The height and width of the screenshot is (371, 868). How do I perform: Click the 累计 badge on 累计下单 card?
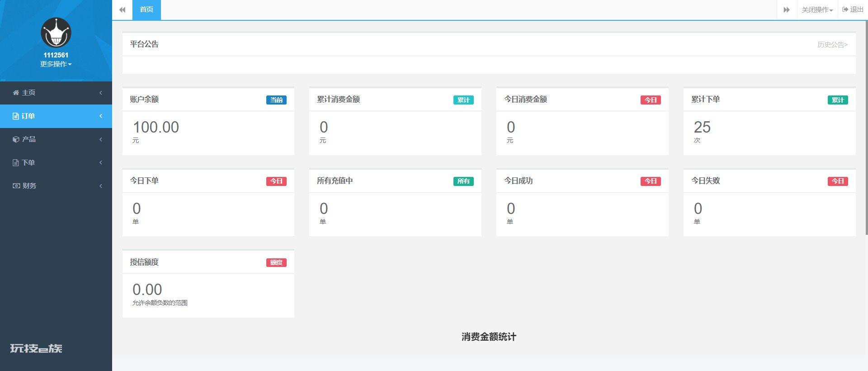tap(838, 100)
